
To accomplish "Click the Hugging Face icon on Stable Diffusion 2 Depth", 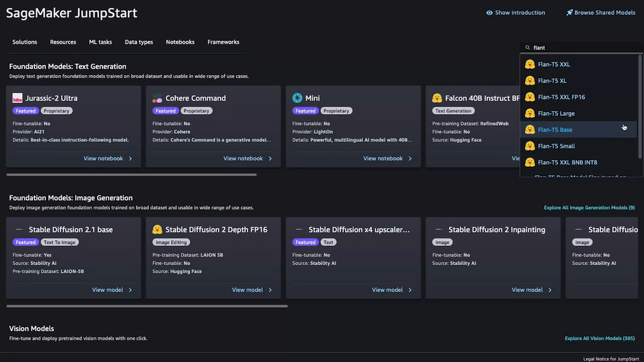I will click(157, 229).
